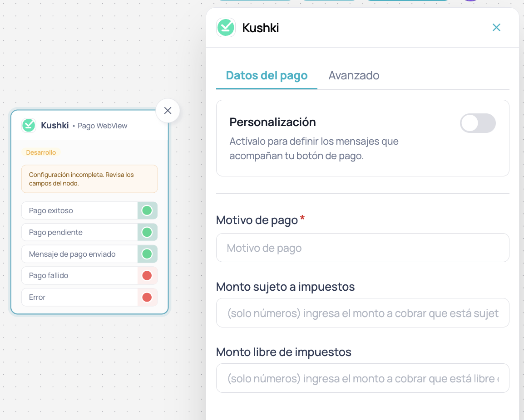Click the Monto sujeto a impuestos label
Image resolution: width=524 pixels, height=420 pixels.
click(x=286, y=287)
